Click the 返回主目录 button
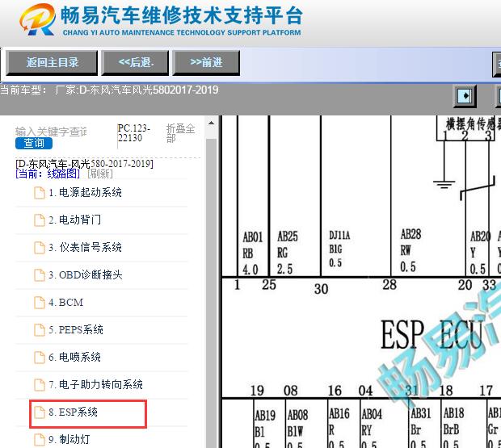The image size is (501, 448). (x=52, y=62)
